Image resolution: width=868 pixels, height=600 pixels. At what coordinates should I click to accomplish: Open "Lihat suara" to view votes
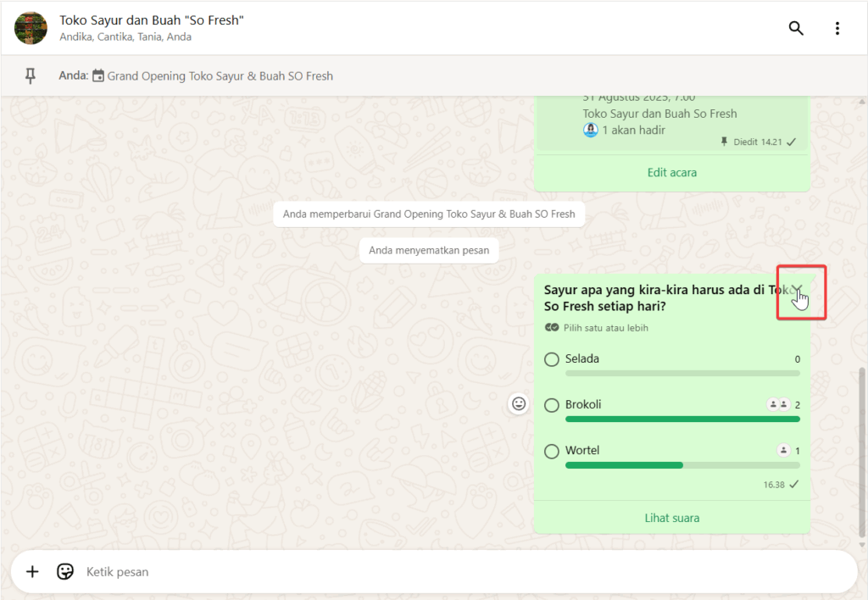click(671, 518)
